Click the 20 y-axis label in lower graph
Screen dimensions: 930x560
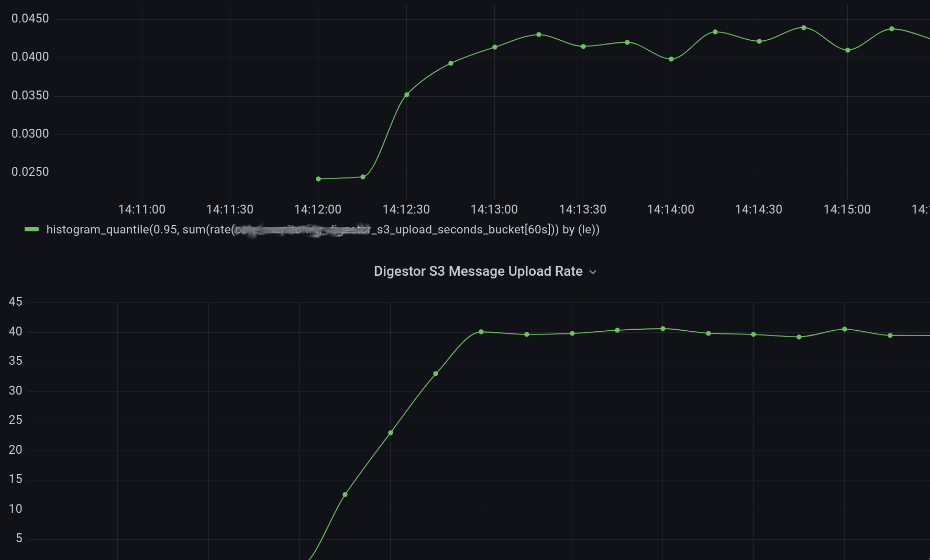[16, 450]
